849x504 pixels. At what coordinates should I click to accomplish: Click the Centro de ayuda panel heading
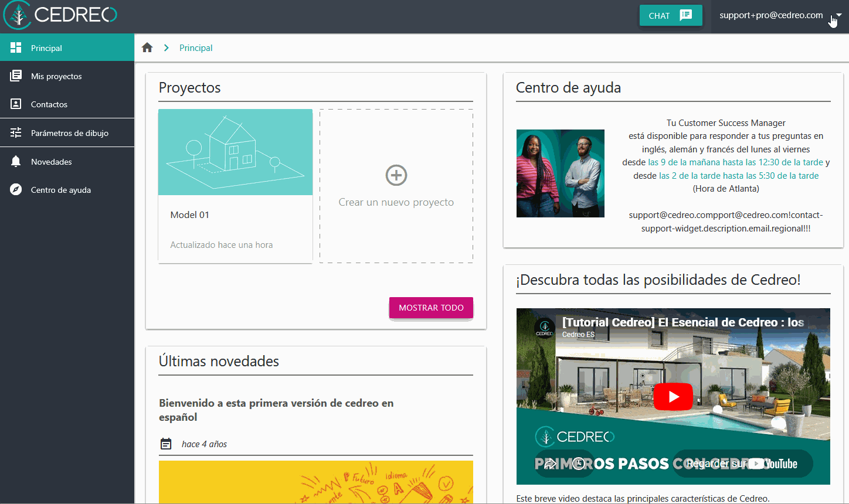click(568, 88)
